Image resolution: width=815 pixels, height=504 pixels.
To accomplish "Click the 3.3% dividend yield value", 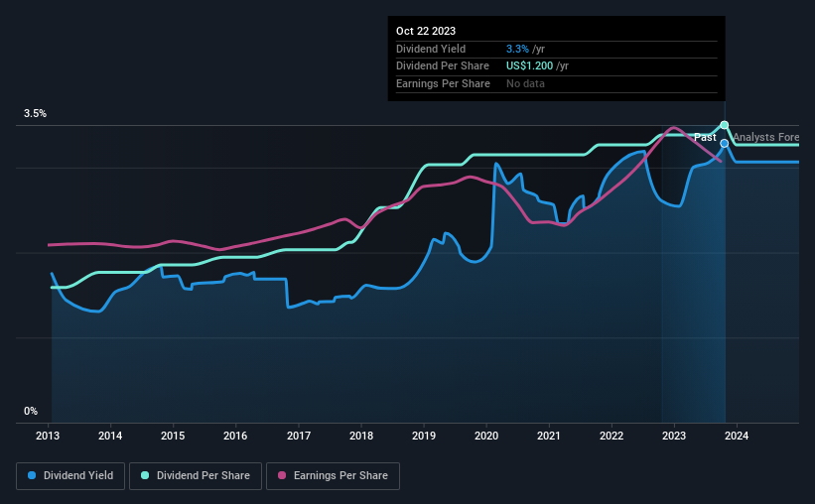I will pyautogui.click(x=517, y=49).
